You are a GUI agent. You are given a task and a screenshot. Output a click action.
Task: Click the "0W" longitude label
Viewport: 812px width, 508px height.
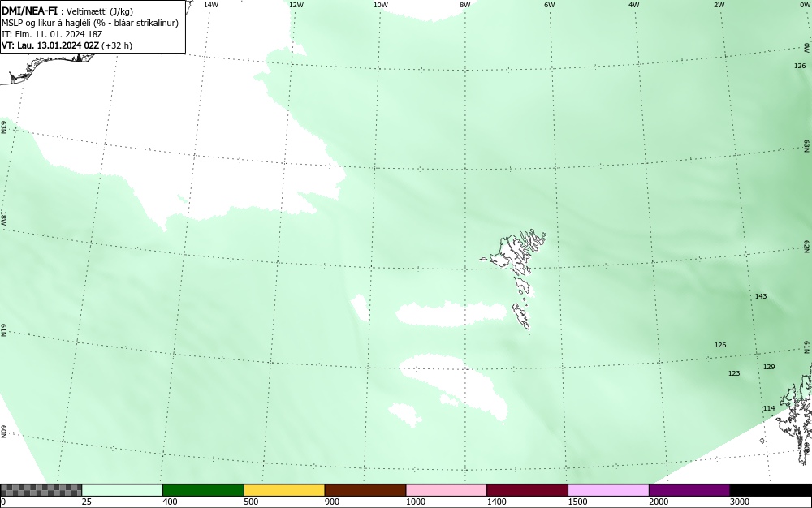(x=805, y=5)
